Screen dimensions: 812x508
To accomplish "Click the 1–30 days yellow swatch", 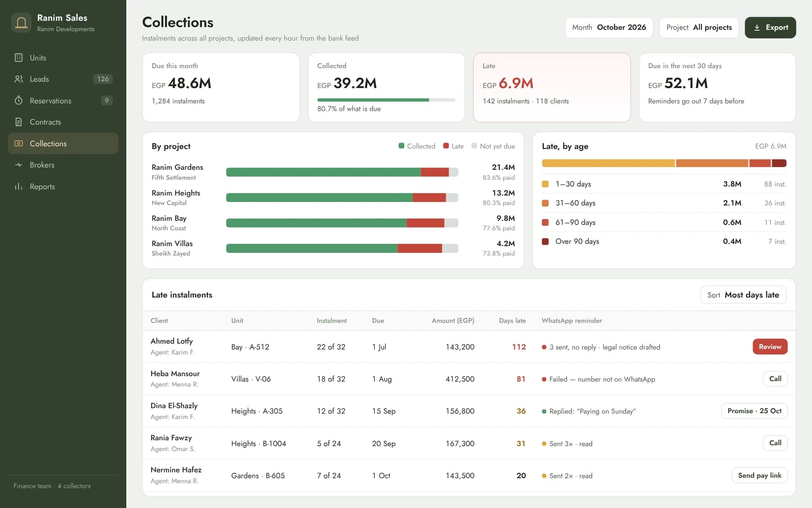I will 545,184.
